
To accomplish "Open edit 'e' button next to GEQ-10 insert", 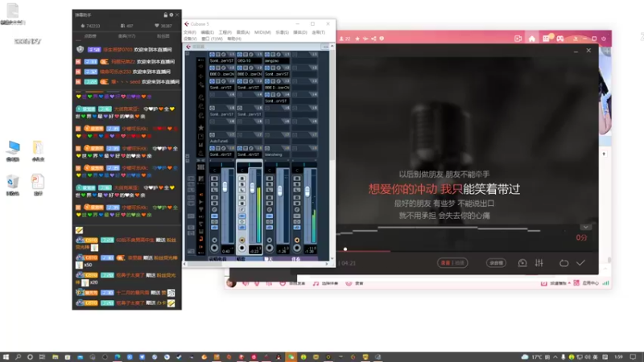I will 251,55.
